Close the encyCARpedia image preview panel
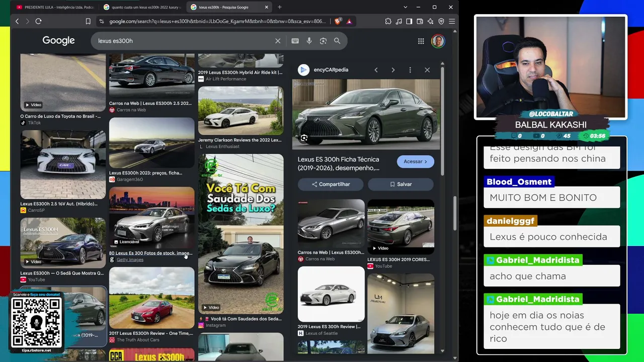The height and width of the screenshot is (362, 644). (x=427, y=70)
